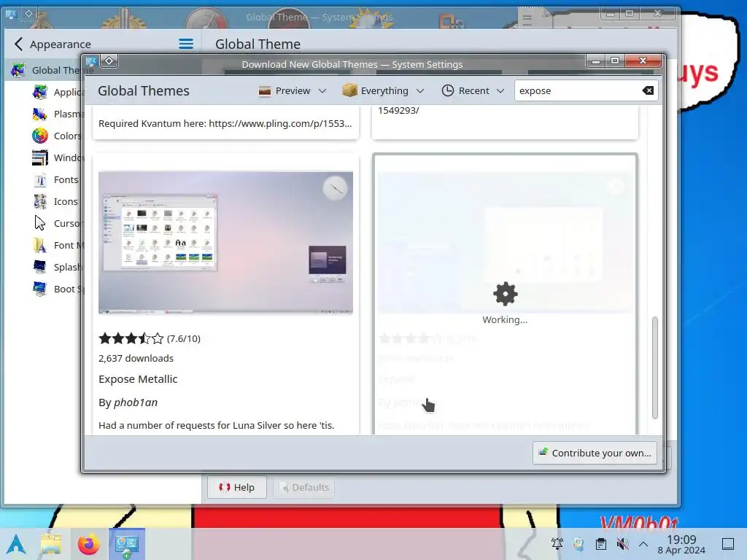This screenshot has height=560, width=747.
Task: Open the Colors sidebar icon
Action: [x=40, y=136]
